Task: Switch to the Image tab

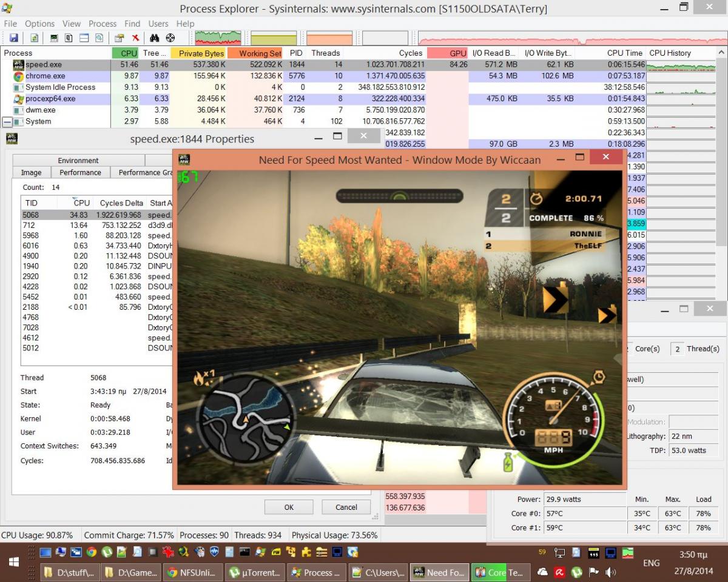Action: (x=32, y=172)
